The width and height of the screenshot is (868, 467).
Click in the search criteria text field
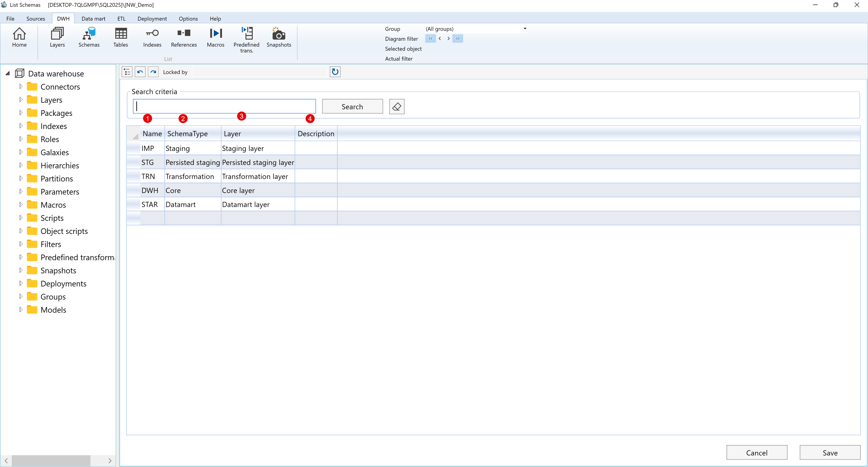[224, 106]
